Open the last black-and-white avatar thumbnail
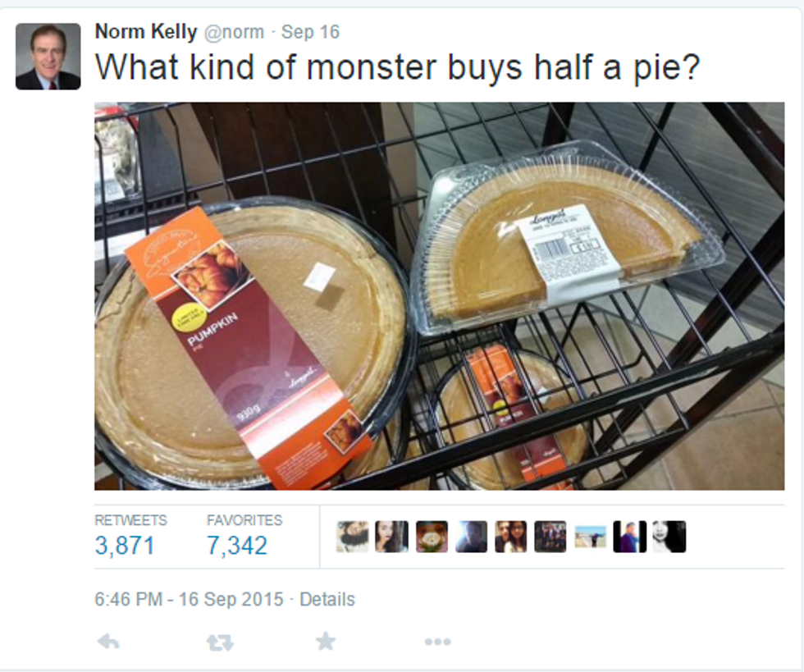The height and width of the screenshot is (672, 804). (669, 537)
